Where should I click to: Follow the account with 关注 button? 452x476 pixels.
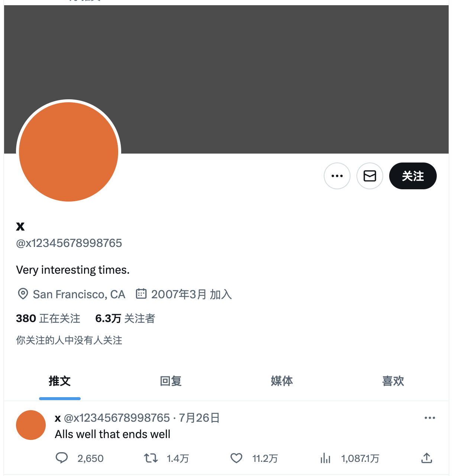[x=413, y=176]
